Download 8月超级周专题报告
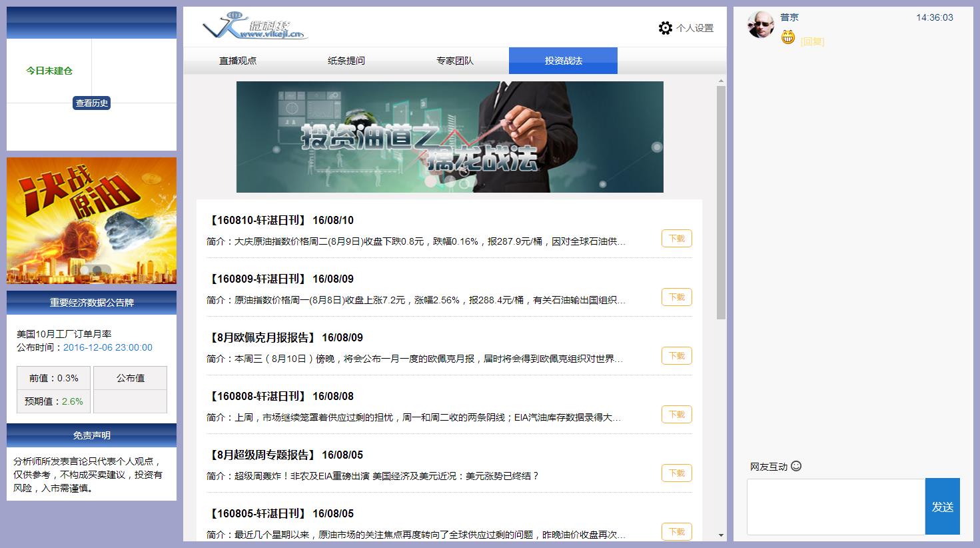Screen dimensions: 980x548 (x=676, y=473)
